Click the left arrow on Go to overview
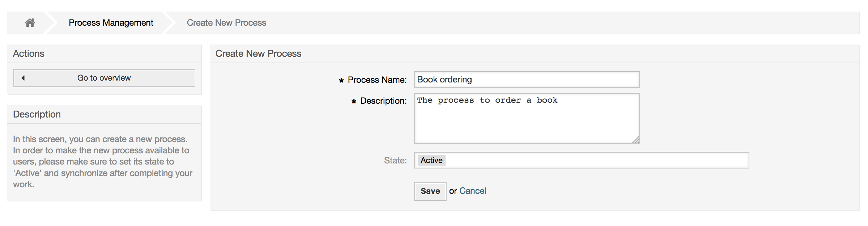Viewport: 868px width, 226px height. coord(22,77)
